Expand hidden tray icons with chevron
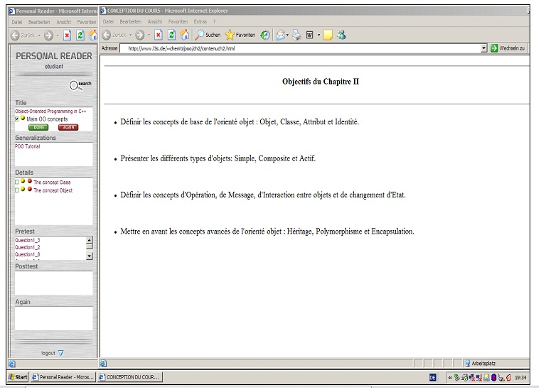Viewport: 541px width, 392px height. (x=450, y=378)
